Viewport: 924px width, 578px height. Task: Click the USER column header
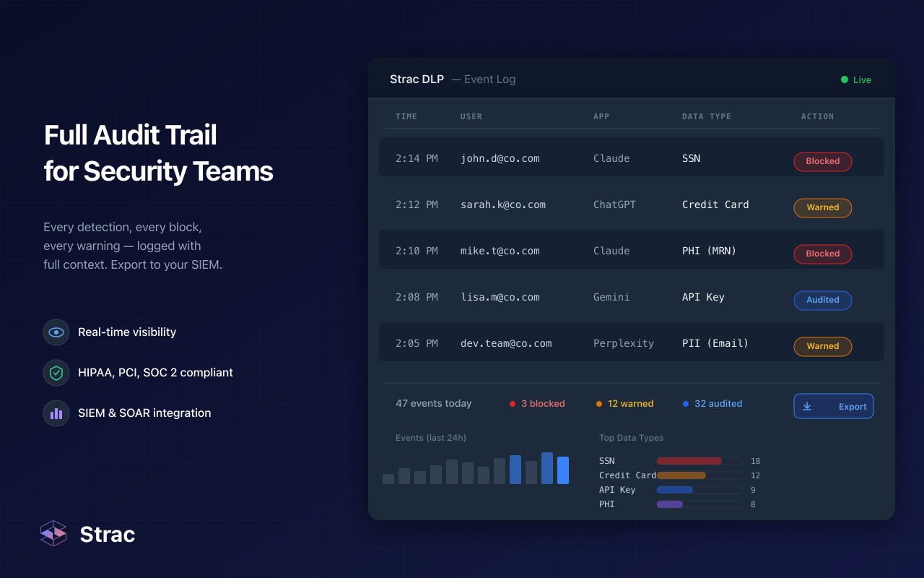tap(471, 116)
